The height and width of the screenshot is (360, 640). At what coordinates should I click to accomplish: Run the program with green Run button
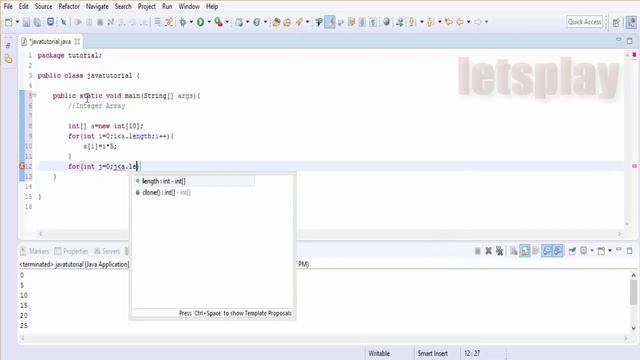coord(200,22)
